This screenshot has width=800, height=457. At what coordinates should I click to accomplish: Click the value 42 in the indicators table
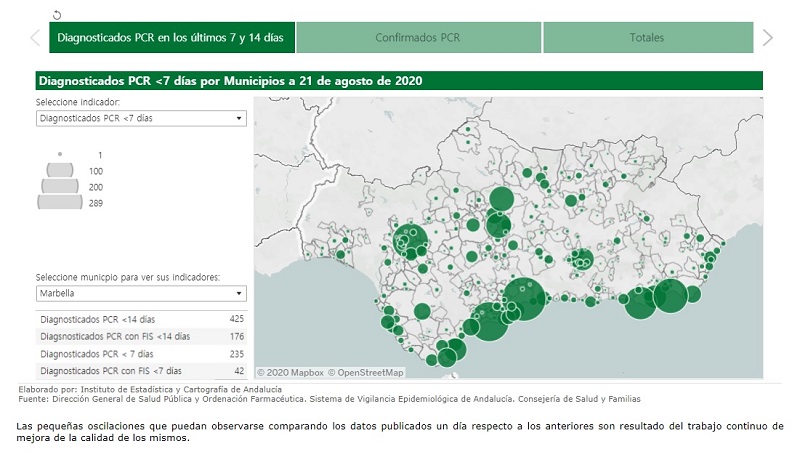point(239,371)
